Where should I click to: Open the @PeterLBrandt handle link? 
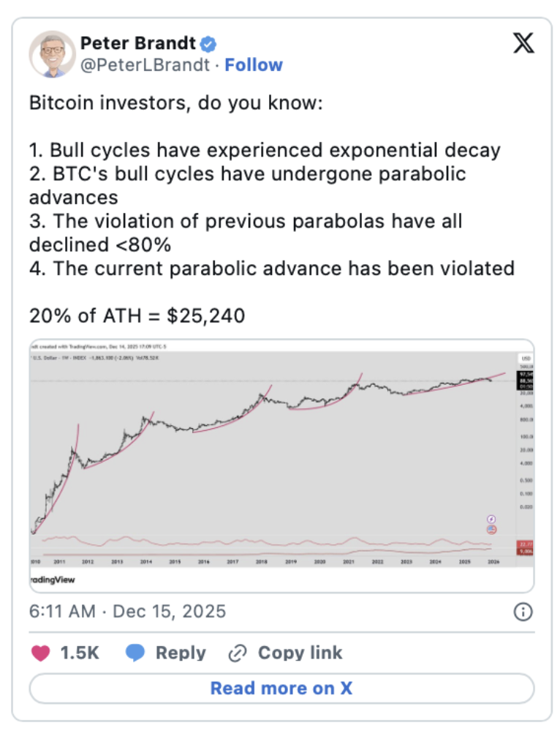pyautogui.click(x=146, y=65)
